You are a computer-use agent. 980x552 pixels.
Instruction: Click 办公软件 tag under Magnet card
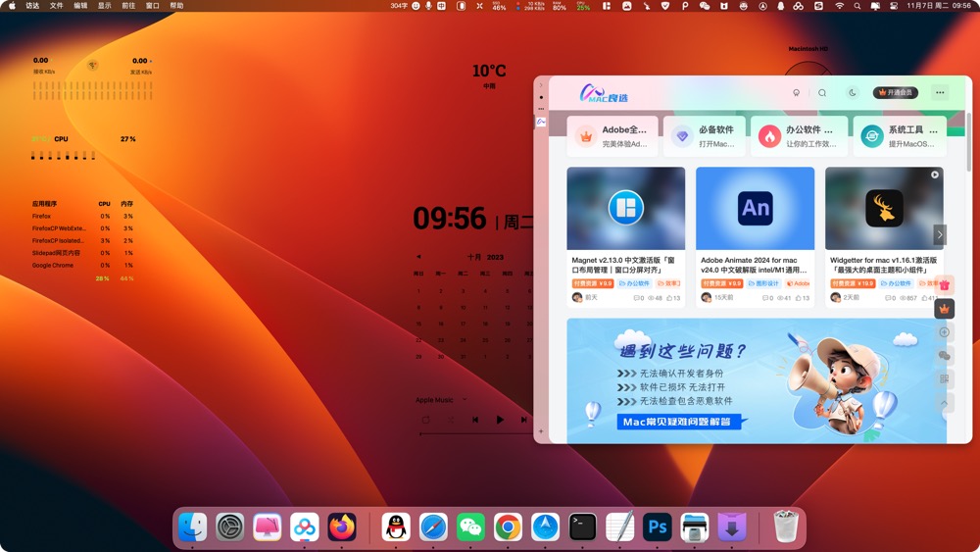pyautogui.click(x=634, y=283)
